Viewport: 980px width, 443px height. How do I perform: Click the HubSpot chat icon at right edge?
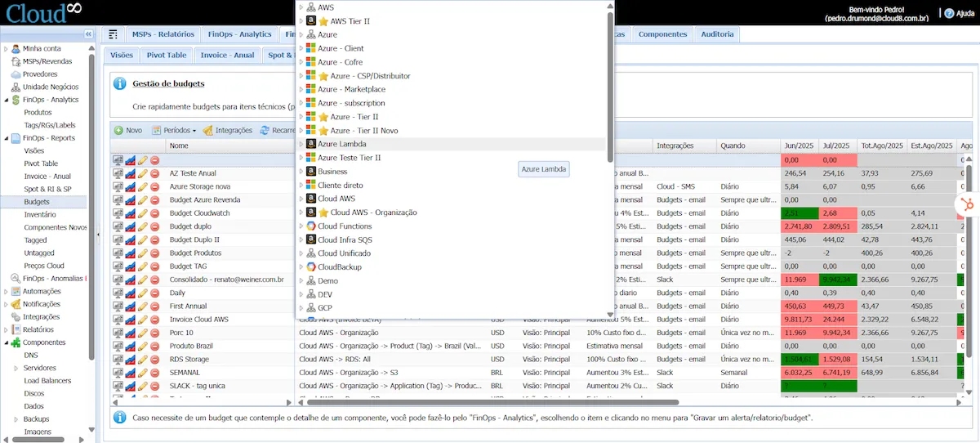pyautogui.click(x=969, y=204)
